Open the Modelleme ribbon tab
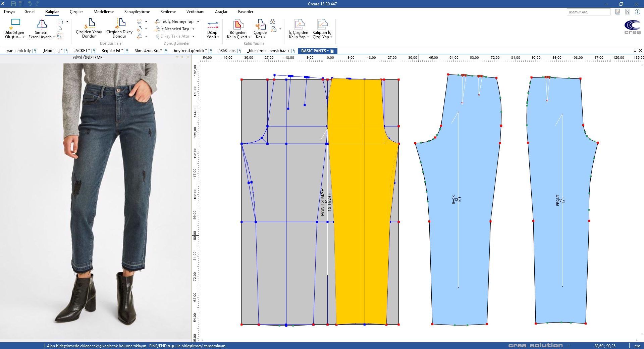 103,12
